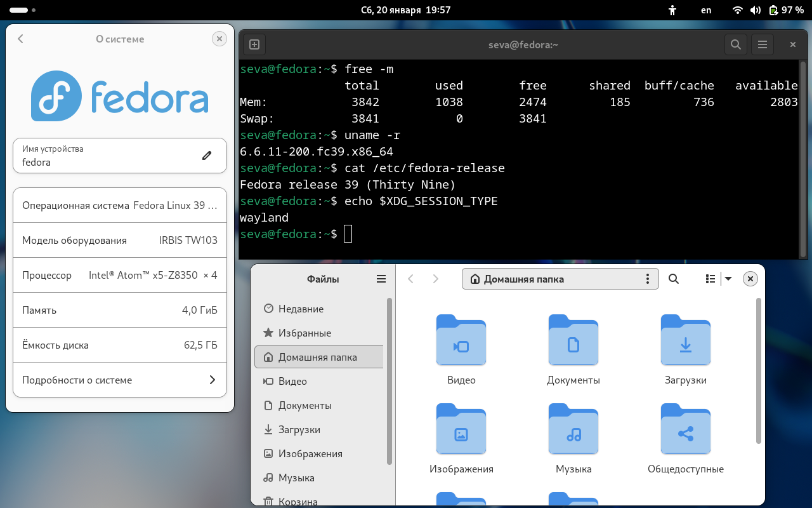Open Activities overview from top bar
Image resolution: width=812 pixels, height=508 pixels.
tap(23, 10)
